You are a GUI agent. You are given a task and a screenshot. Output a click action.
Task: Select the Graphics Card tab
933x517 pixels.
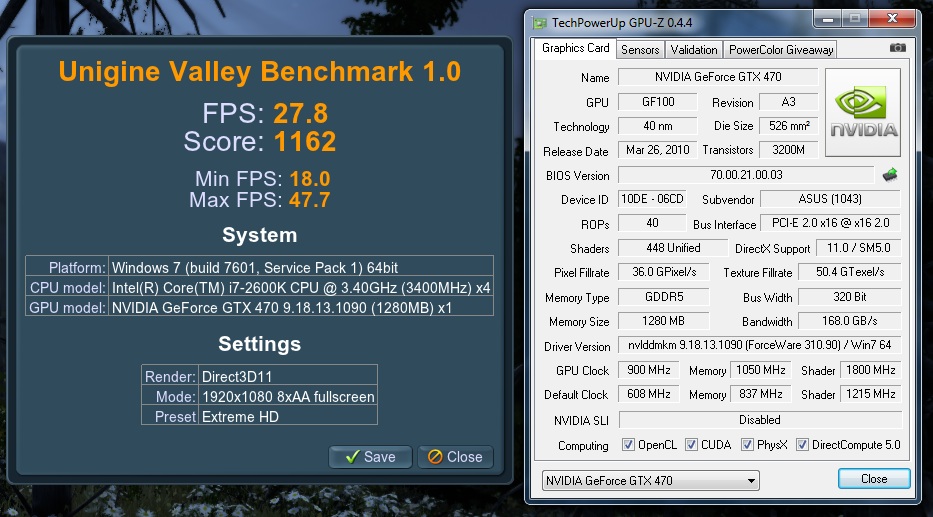coord(575,48)
